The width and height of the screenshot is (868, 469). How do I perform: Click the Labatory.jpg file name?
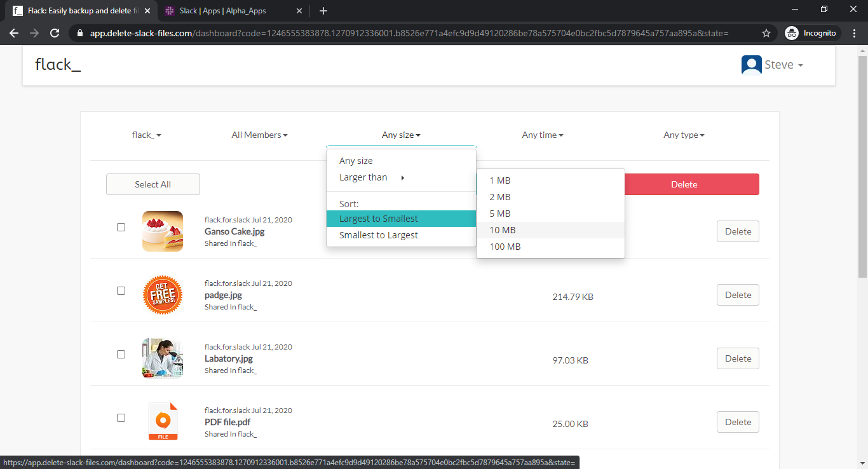click(x=229, y=358)
